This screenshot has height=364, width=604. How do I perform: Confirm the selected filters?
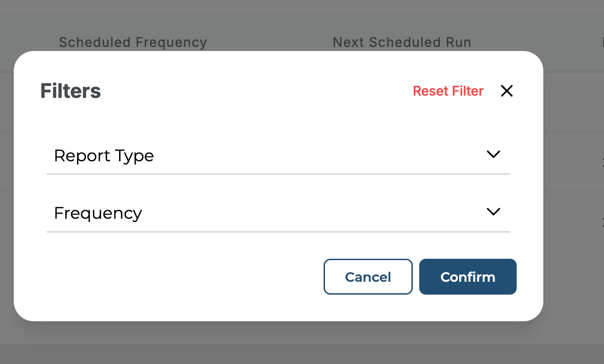point(467,277)
